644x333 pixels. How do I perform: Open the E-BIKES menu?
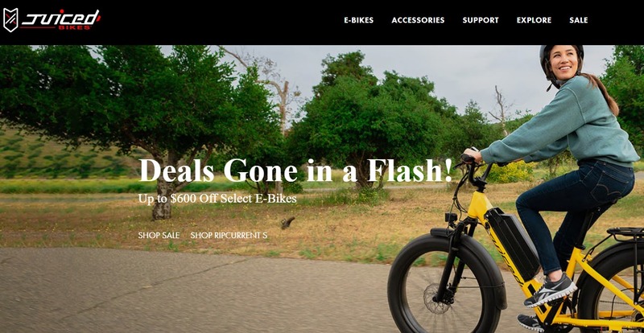click(x=358, y=20)
